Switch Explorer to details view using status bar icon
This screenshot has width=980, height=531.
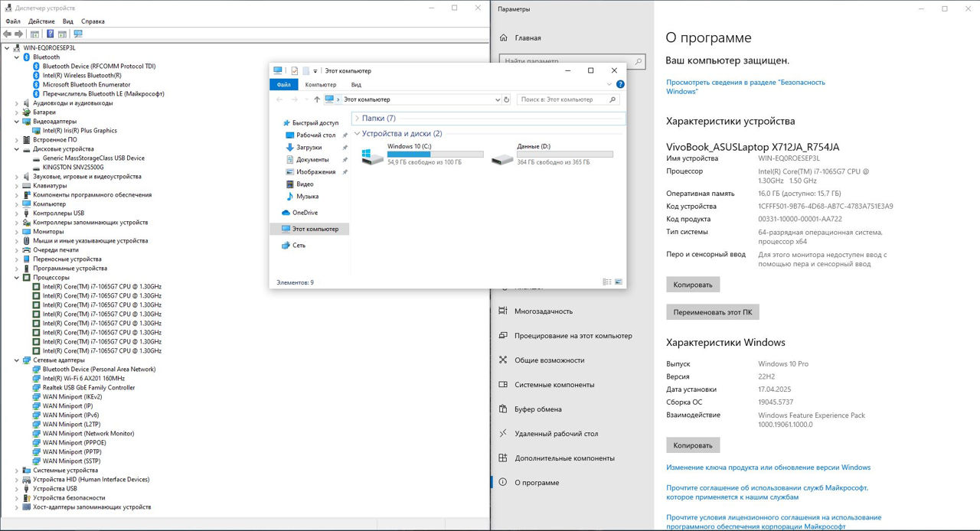(x=607, y=282)
